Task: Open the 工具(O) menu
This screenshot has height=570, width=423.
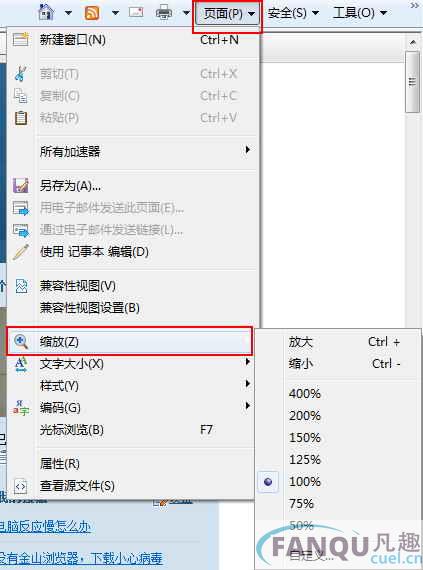Action: pos(359,13)
